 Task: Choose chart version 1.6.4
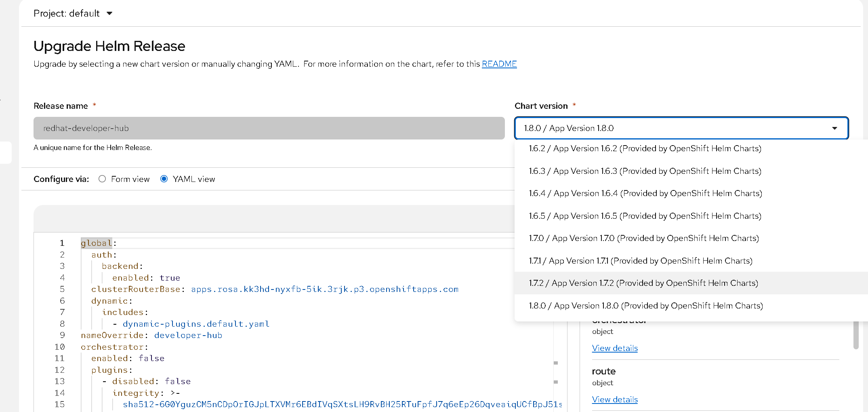click(645, 193)
